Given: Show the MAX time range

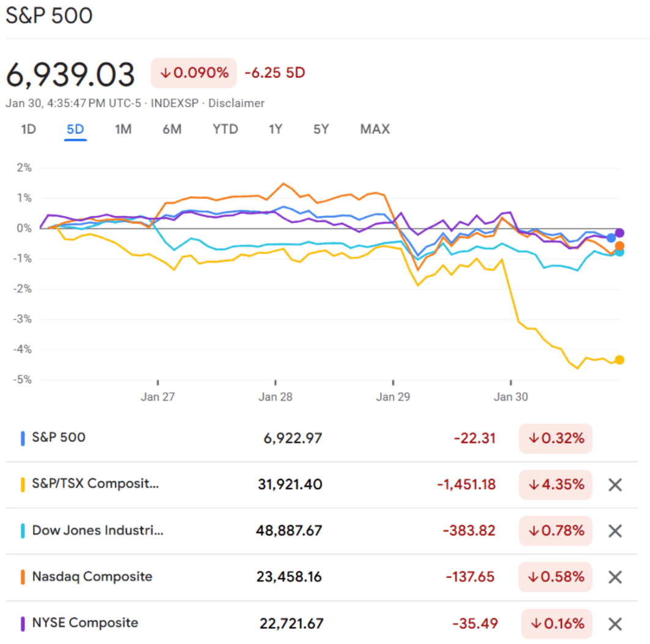Looking at the screenshot, I should 375,129.
